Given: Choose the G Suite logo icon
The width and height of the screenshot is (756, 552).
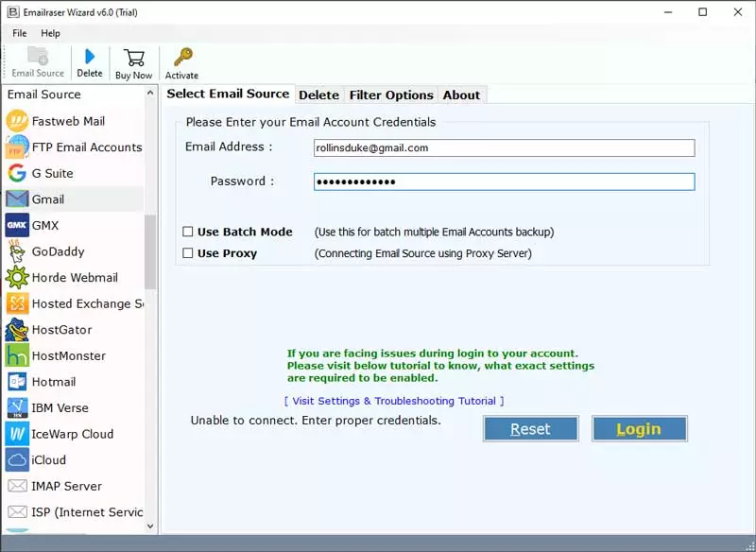Looking at the screenshot, I should click(17, 173).
